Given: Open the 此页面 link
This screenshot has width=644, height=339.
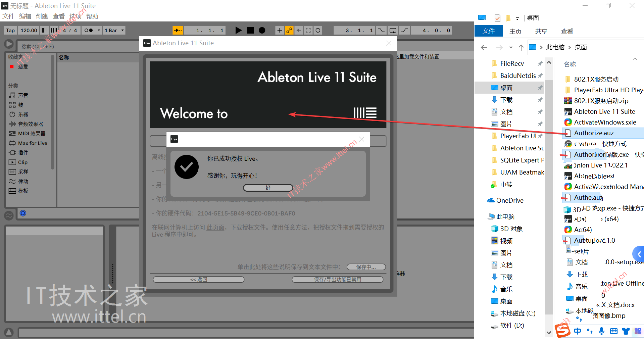Looking at the screenshot, I should 215,228.
